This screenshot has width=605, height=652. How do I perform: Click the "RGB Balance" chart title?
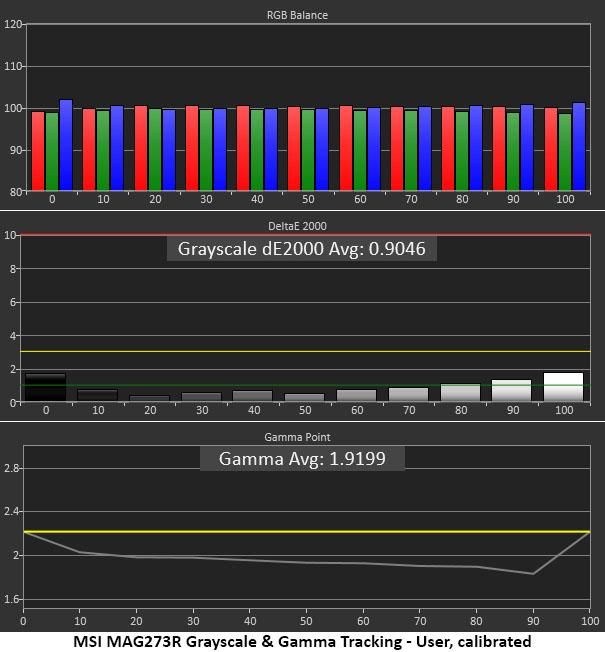(x=297, y=15)
